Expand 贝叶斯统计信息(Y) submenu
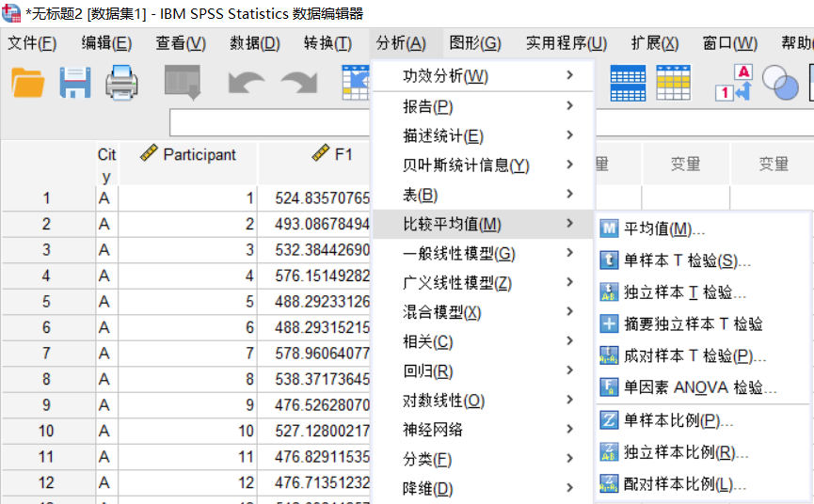Image resolution: width=814 pixels, height=504 pixels. tap(483, 165)
